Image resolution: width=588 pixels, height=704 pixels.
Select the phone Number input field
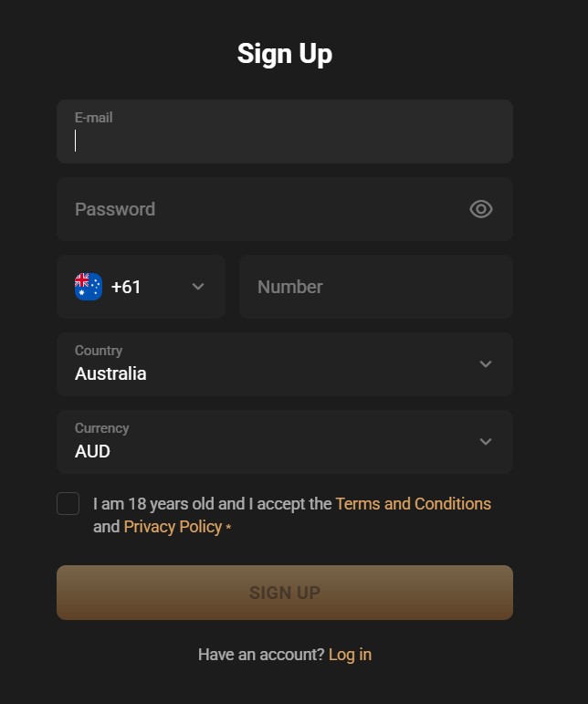375,287
